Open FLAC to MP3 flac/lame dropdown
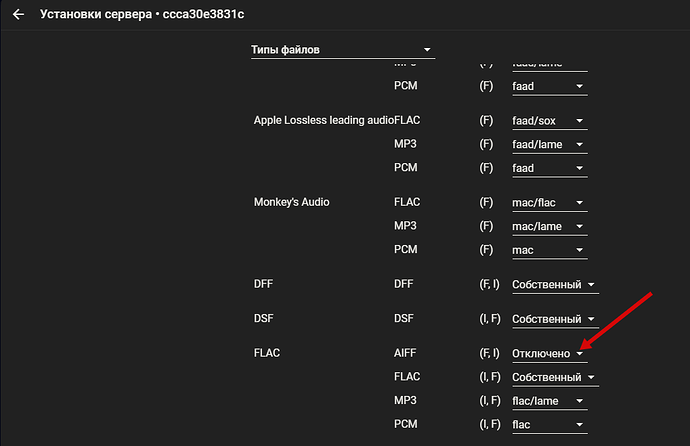Screen dimensions: 690x446 pos(550,401)
